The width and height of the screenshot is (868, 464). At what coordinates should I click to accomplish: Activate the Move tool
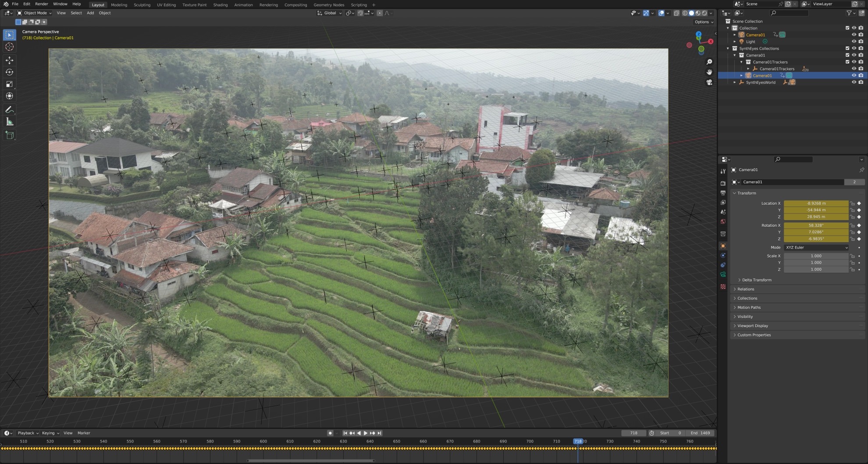coord(9,60)
